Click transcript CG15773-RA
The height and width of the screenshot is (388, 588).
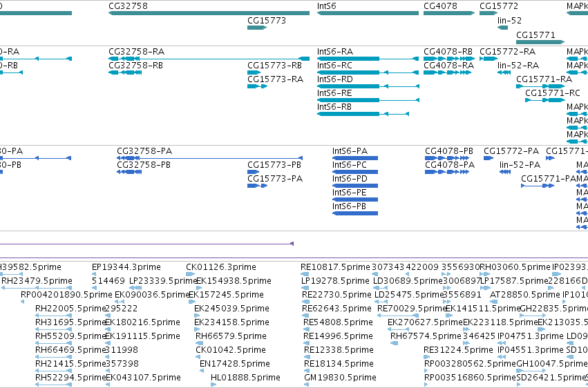click(x=275, y=79)
